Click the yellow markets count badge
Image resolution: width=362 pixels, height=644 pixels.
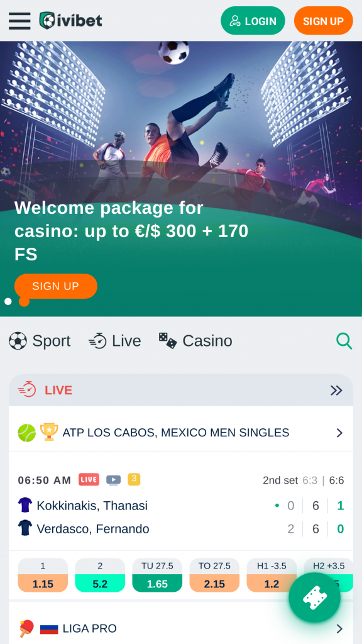[134, 479]
